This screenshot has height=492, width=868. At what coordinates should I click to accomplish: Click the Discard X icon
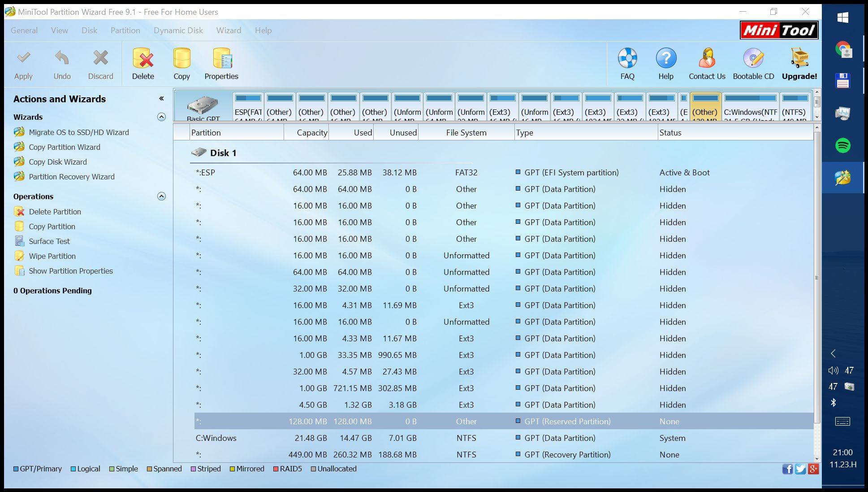point(100,58)
